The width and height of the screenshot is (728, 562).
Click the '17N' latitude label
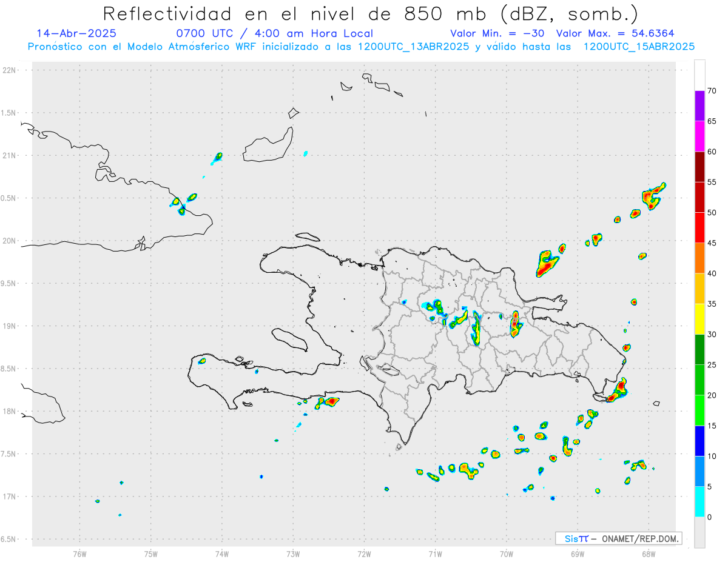(10, 497)
